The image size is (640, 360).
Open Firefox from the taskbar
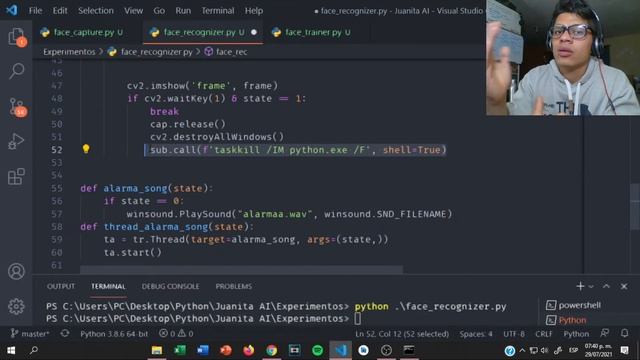coord(249,350)
